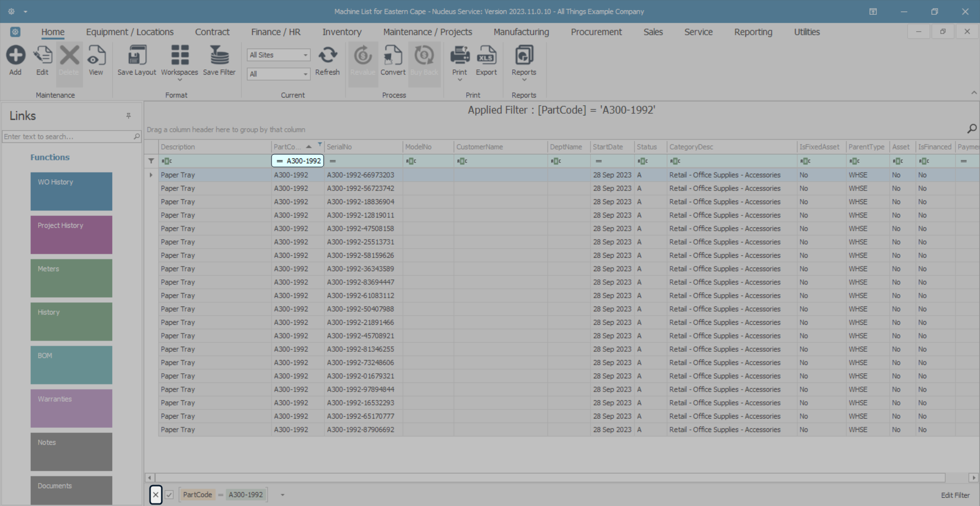Open the Maintenance / Projects tab
980x506 pixels.
click(428, 32)
